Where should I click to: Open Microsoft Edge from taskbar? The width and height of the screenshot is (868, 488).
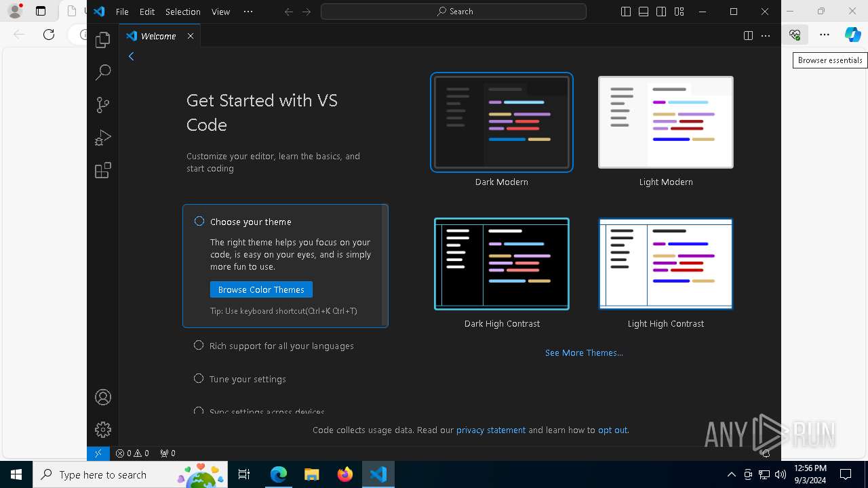pyautogui.click(x=279, y=474)
